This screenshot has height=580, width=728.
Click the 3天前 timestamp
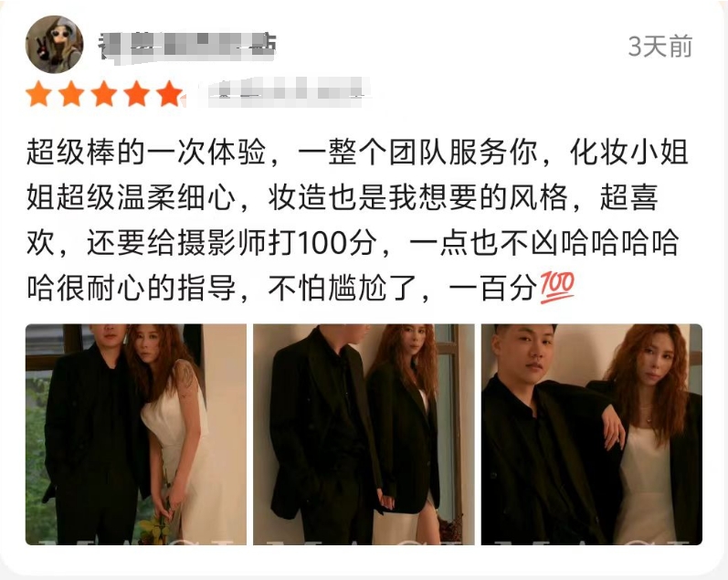point(660,47)
